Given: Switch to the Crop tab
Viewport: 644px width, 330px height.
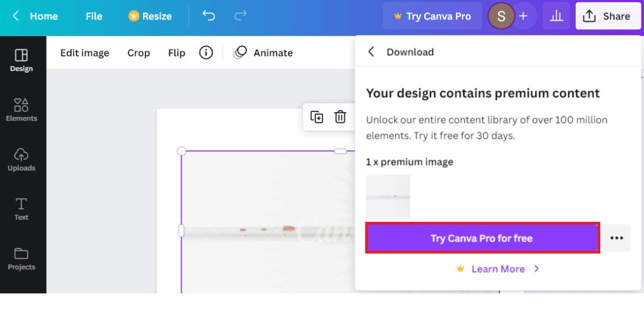Looking at the screenshot, I should click(x=138, y=53).
